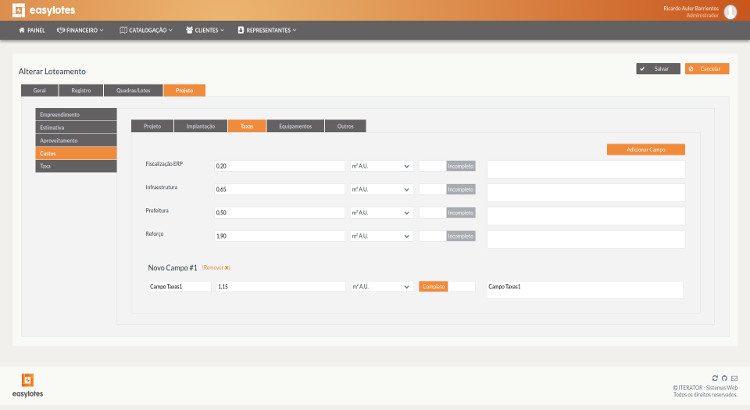Click the Reforço value field

coord(279,236)
